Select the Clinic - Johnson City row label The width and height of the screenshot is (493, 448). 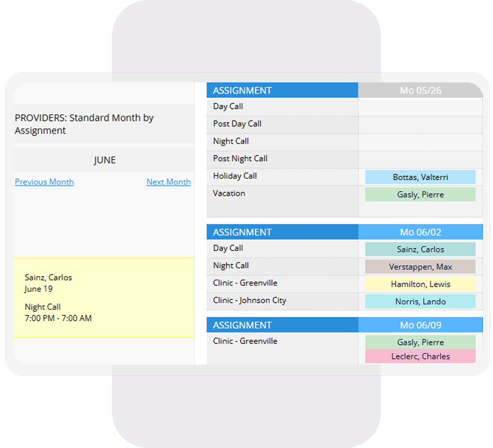(x=249, y=301)
